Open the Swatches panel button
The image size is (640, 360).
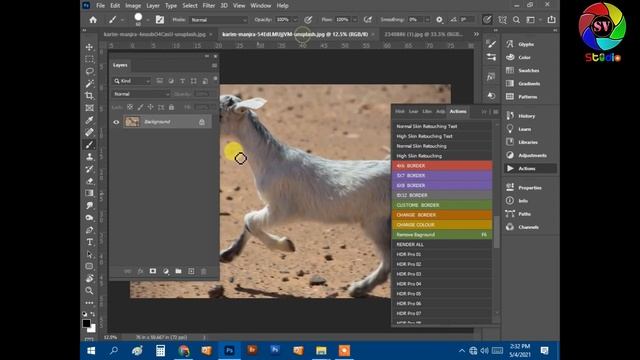530,71
